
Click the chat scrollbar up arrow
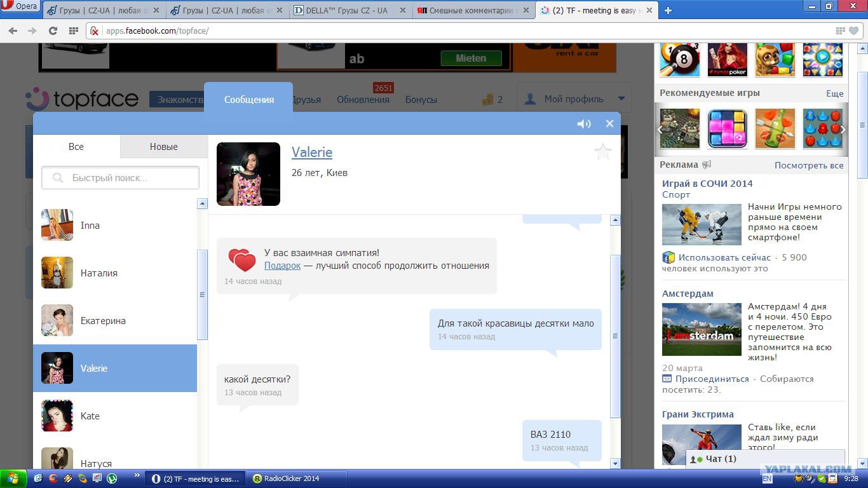pyautogui.click(x=615, y=220)
